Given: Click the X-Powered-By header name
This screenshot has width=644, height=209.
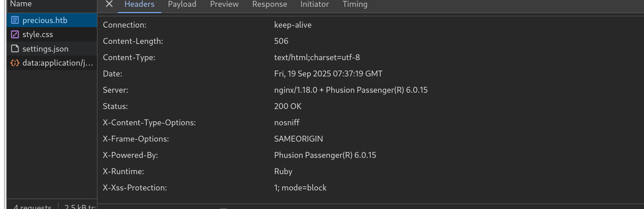Looking at the screenshot, I should click(x=131, y=155).
